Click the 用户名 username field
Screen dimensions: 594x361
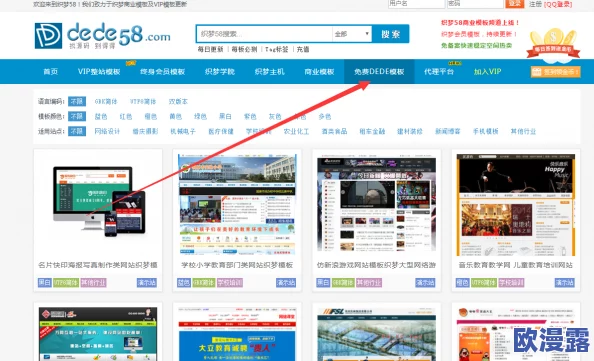(x=416, y=3)
